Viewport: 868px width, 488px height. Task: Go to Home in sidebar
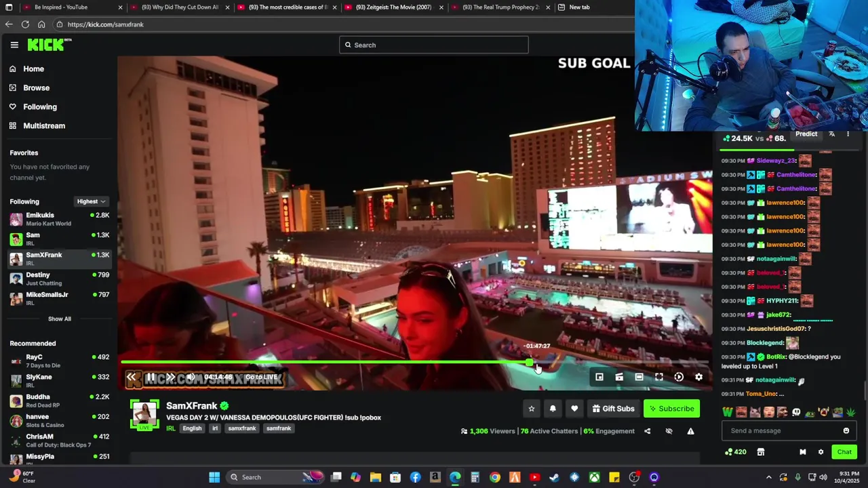(27, 68)
